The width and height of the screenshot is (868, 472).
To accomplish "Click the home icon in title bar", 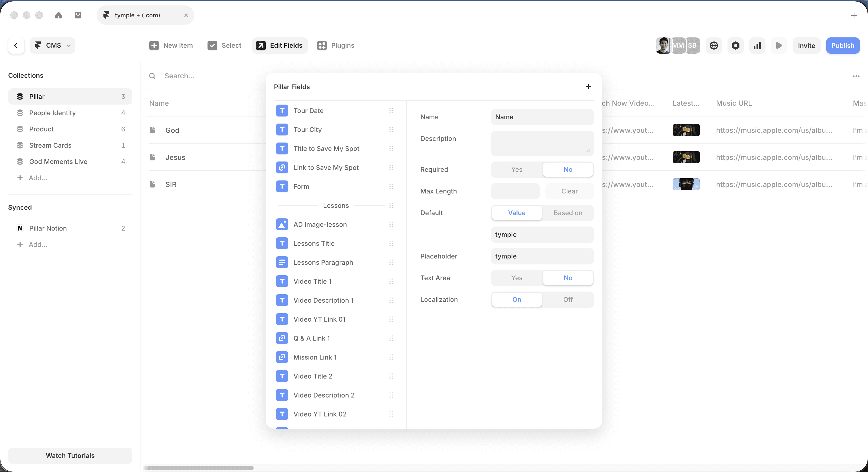I will (x=59, y=15).
